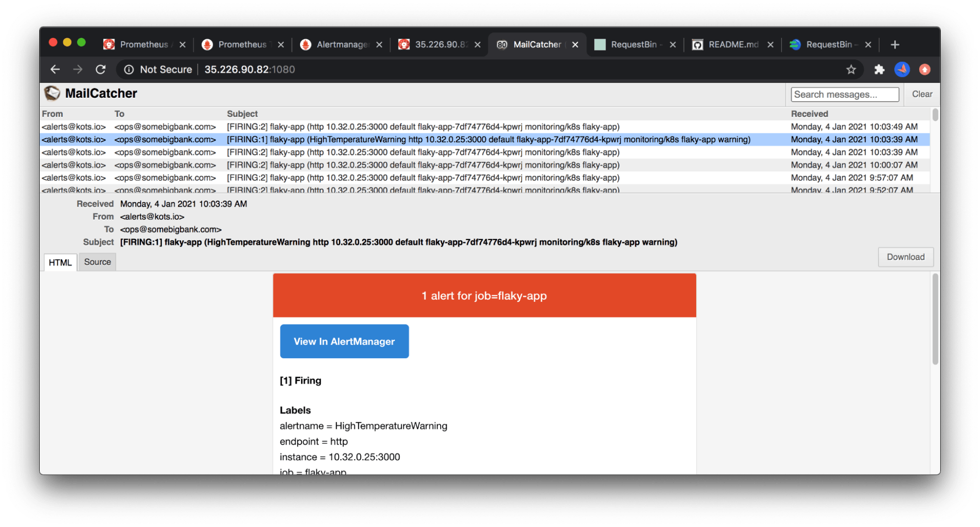Viewport: 980px width, 527px height.
Task: Open a new browser tab
Action: pos(895,44)
